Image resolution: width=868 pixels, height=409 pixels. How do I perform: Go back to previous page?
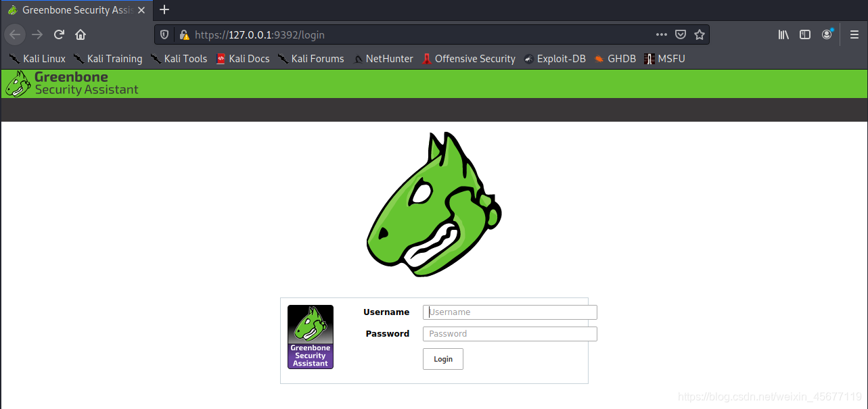coord(15,34)
